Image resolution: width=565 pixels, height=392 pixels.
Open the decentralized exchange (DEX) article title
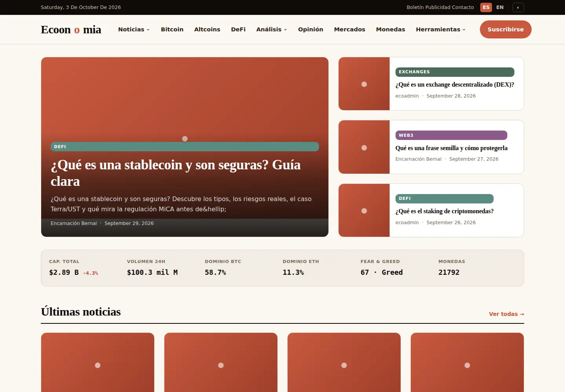(455, 85)
